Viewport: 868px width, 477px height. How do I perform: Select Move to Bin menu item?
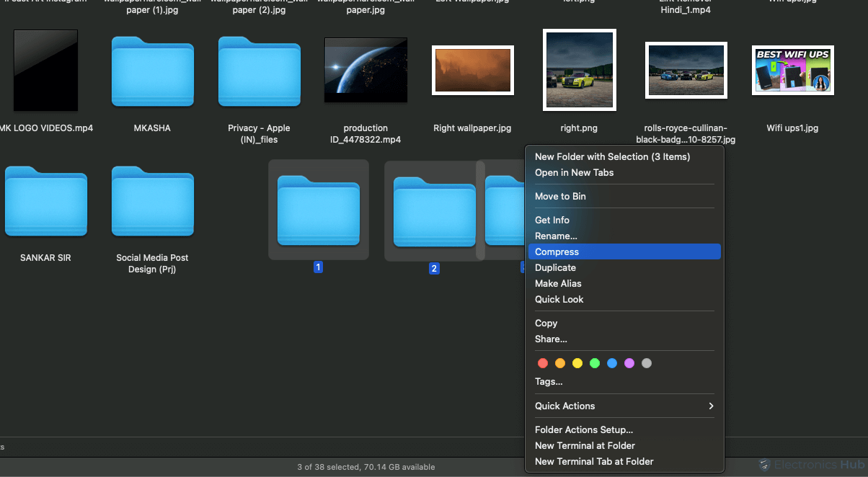[x=560, y=196]
